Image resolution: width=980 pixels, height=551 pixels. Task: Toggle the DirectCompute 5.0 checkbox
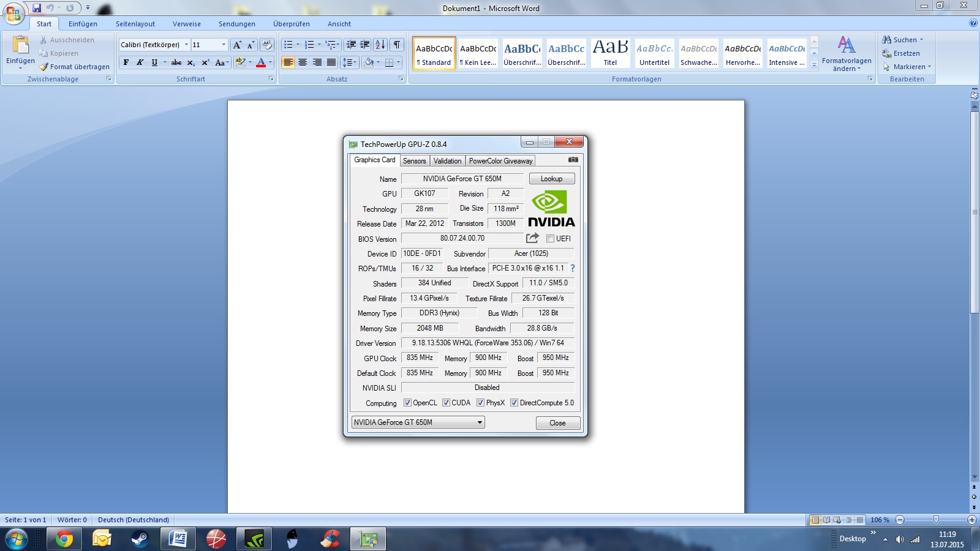[514, 403]
